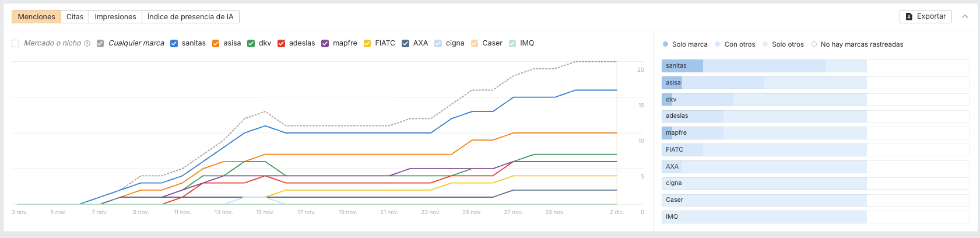
Task: Switch to the Citas tab
Action: (x=75, y=16)
